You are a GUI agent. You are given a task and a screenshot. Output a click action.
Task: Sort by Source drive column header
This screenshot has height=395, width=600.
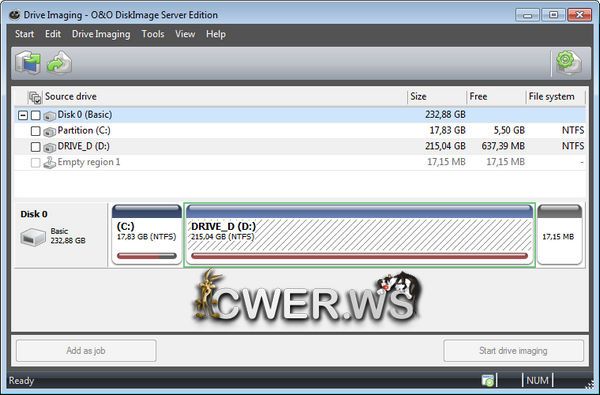225,96
